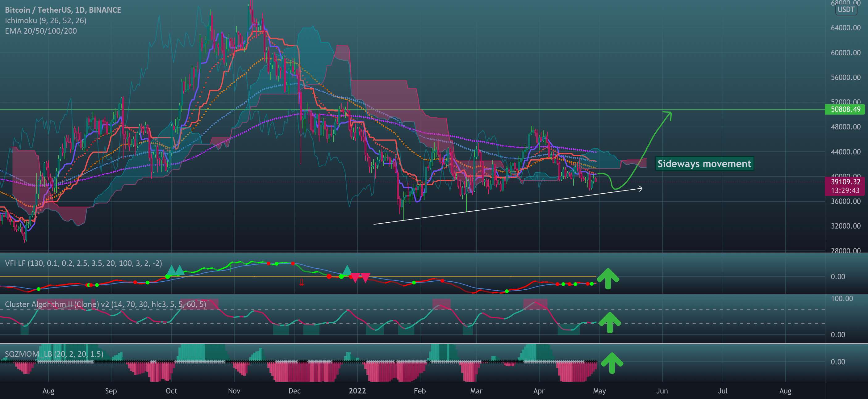Select the green up arrow in VFI pane
The width and height of the screenshot is (868, 399).
point(608,279)
